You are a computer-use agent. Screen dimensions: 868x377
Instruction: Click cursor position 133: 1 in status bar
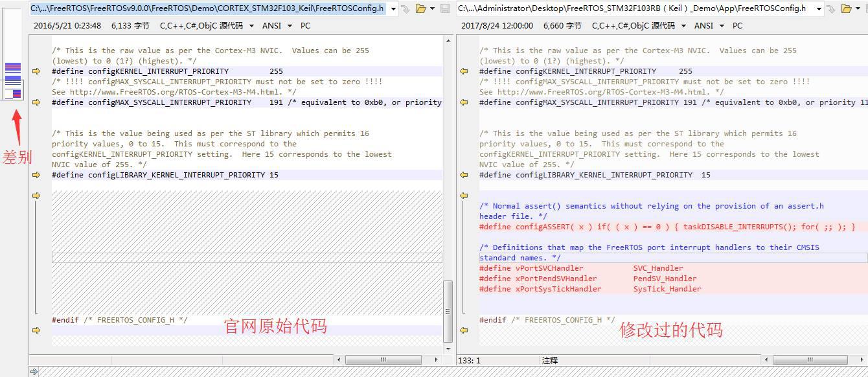coord(470,360)
